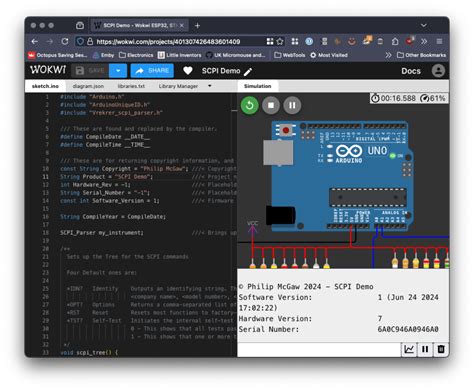Reload the page
The image size is (474, 390).
65,41
